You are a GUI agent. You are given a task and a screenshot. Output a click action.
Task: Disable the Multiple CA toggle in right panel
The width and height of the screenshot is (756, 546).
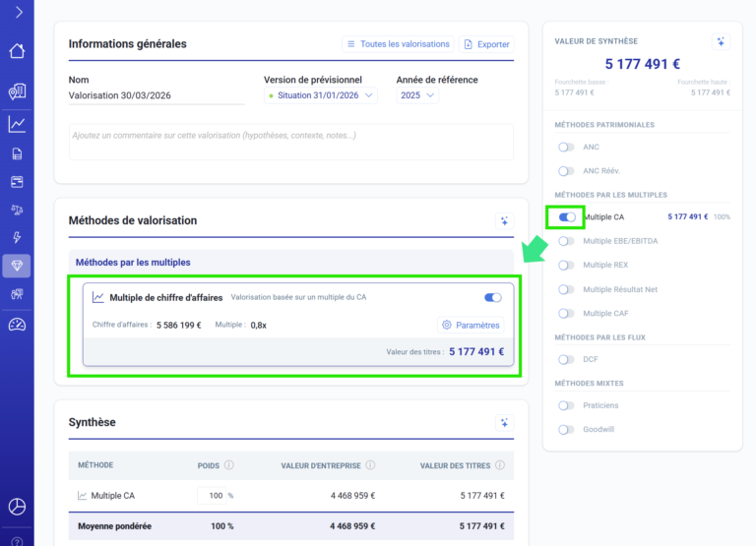pyautogui.click(x=566, y=216)
